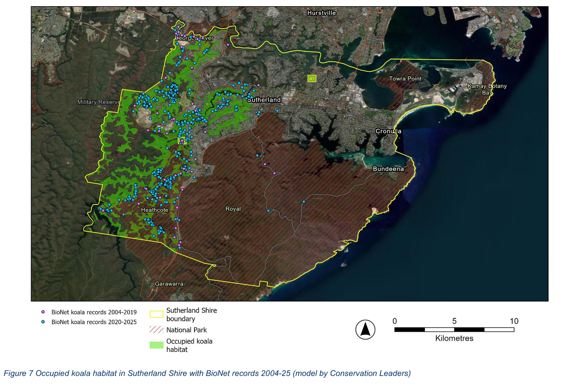Viewport: 582px width, 392px height.
Task: Click the red hatched National Park legend symbol
Action: coord(157,330)
